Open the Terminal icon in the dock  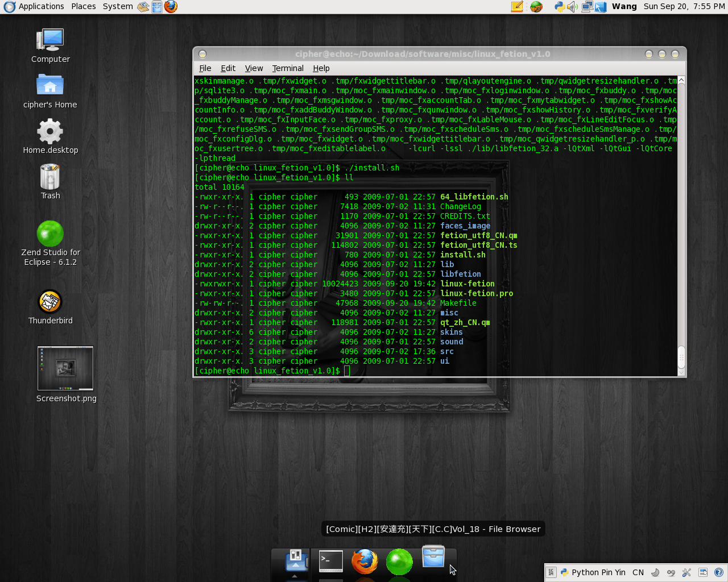click(x=331, y=562)
